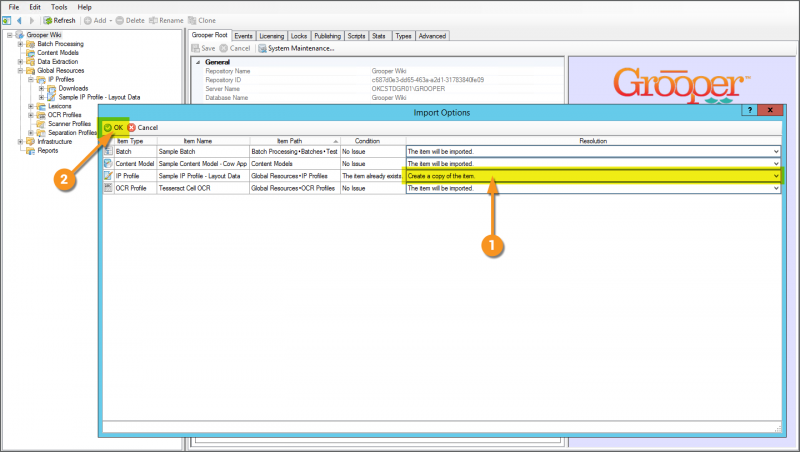800x452 pixels.
Task: Select the Content Model item type icon
Action: tap(108, 164)
